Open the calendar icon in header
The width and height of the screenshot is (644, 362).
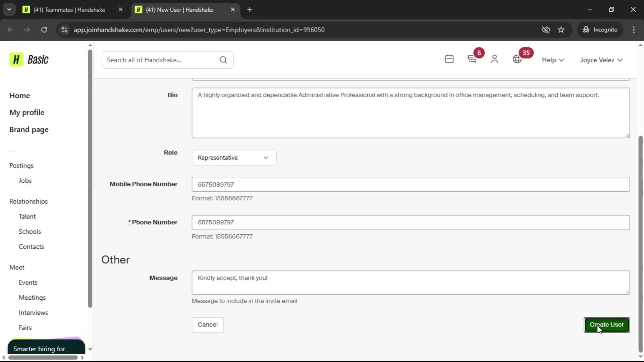coord(449,59)
